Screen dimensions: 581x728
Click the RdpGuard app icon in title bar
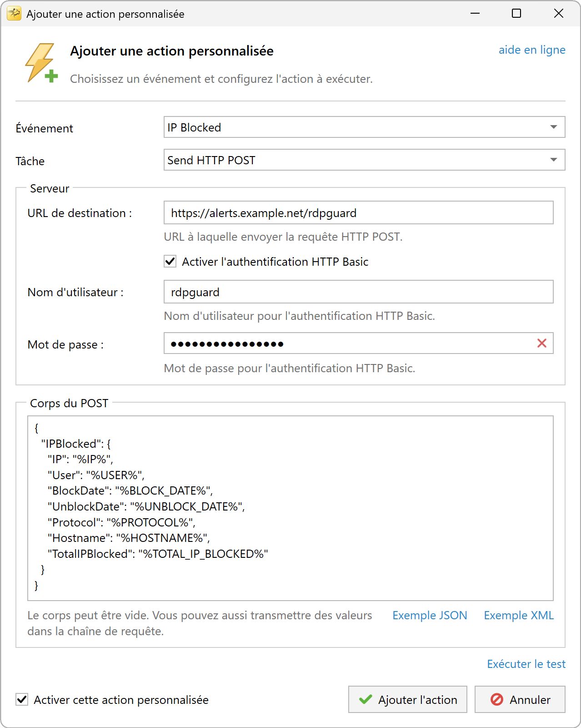[14, 14]
